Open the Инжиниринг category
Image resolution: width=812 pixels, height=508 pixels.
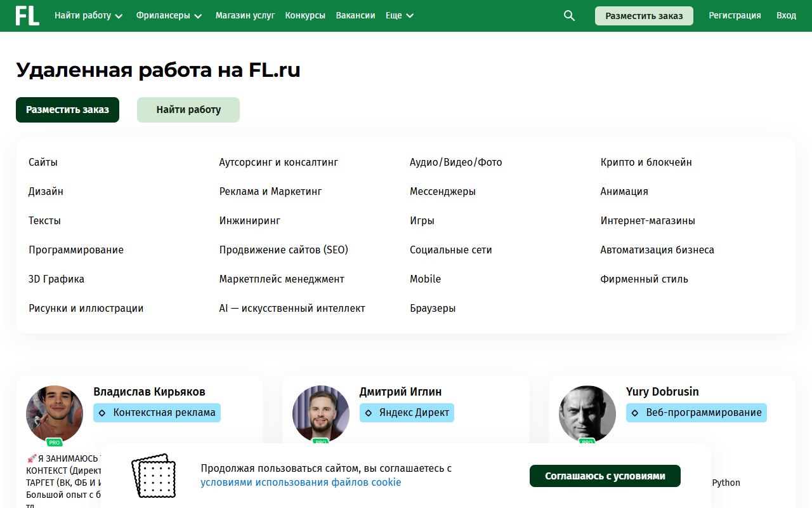pyautogui.click(x=250, y=221)
